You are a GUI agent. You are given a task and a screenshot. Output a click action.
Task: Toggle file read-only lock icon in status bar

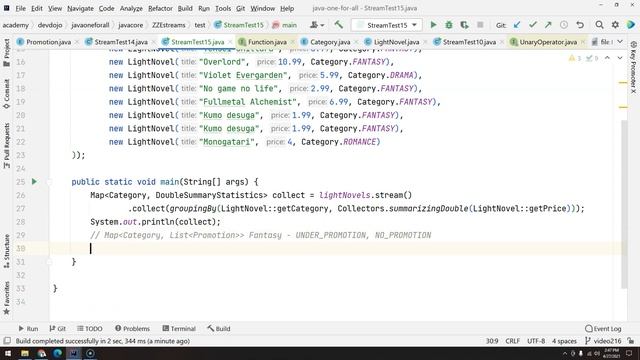click(x=631, y=341)
